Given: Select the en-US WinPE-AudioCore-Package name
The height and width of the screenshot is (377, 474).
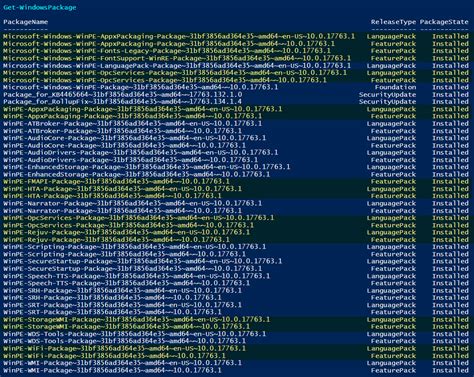Looking at the screenshot, I should pos(135,138).
